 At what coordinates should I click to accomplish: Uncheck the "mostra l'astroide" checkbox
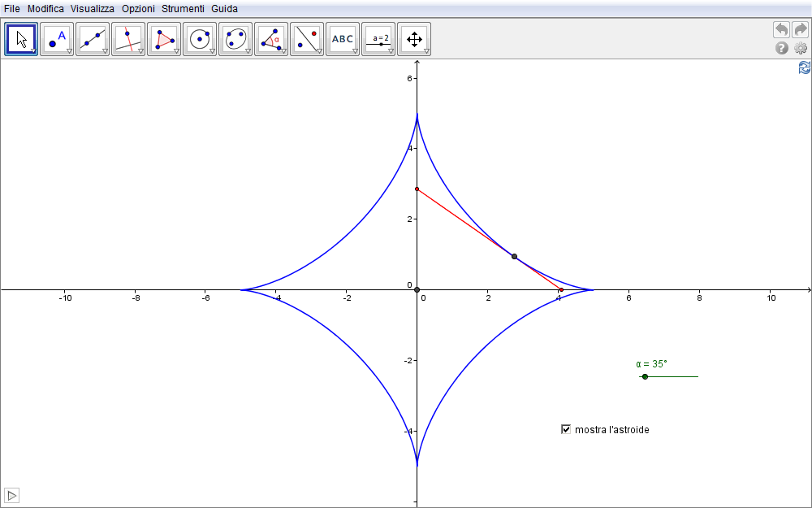click(566, 429)
